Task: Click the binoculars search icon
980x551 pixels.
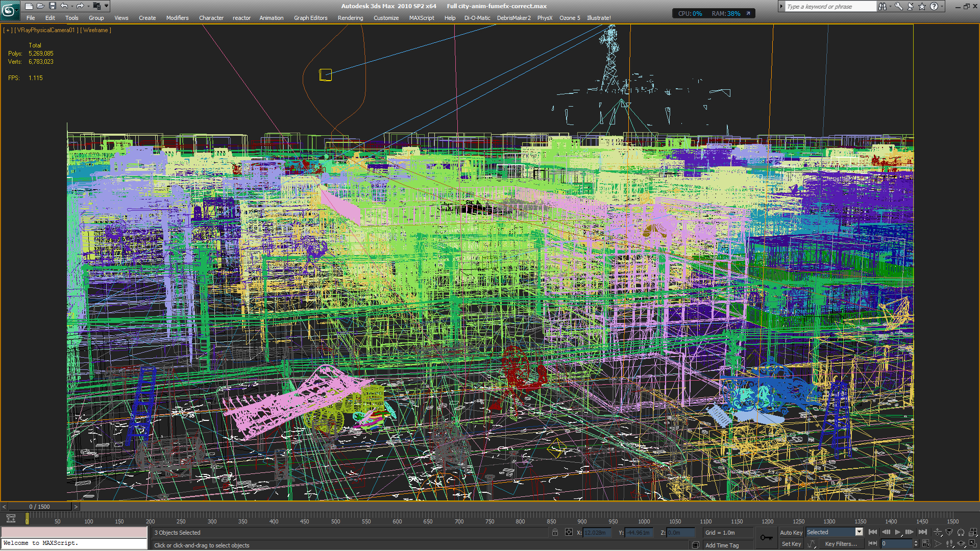Action: click(882, 6)
